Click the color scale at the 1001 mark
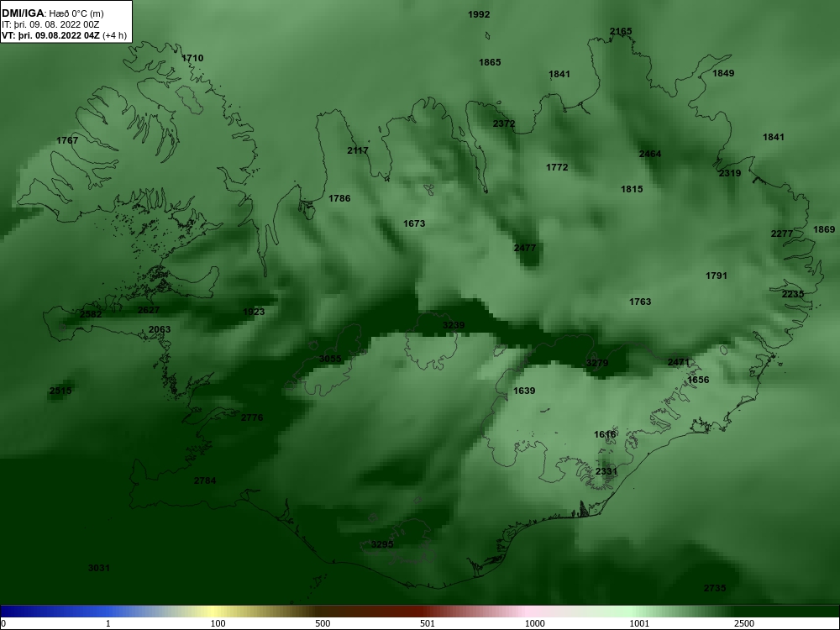840x630 pixels. (639, 623)
